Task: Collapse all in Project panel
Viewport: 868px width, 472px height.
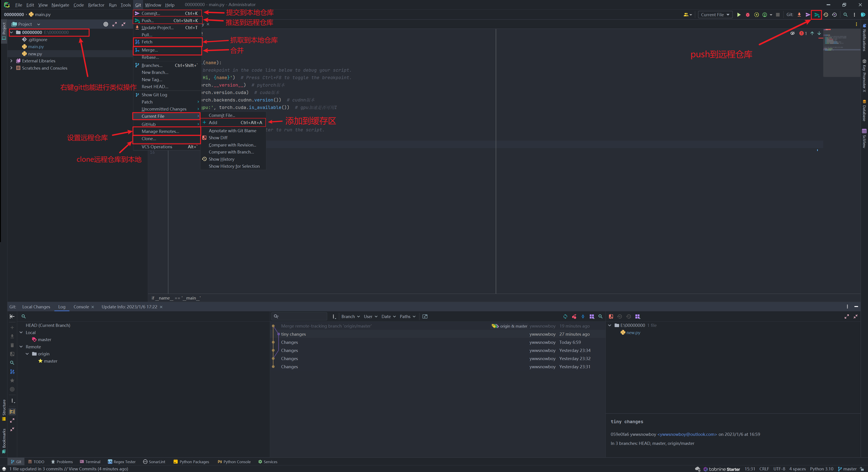Action: coord(123,24)
